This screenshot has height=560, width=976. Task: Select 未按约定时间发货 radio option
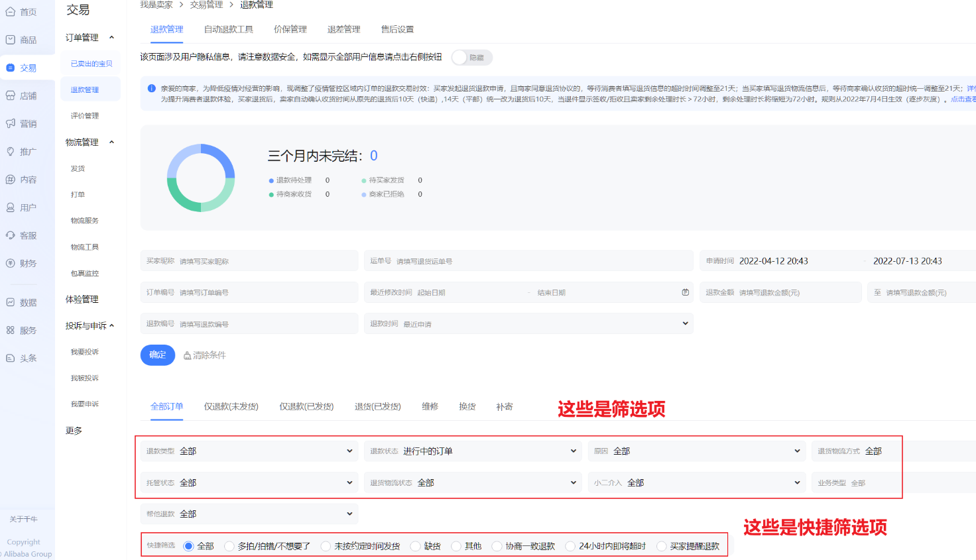click(326, 546)
